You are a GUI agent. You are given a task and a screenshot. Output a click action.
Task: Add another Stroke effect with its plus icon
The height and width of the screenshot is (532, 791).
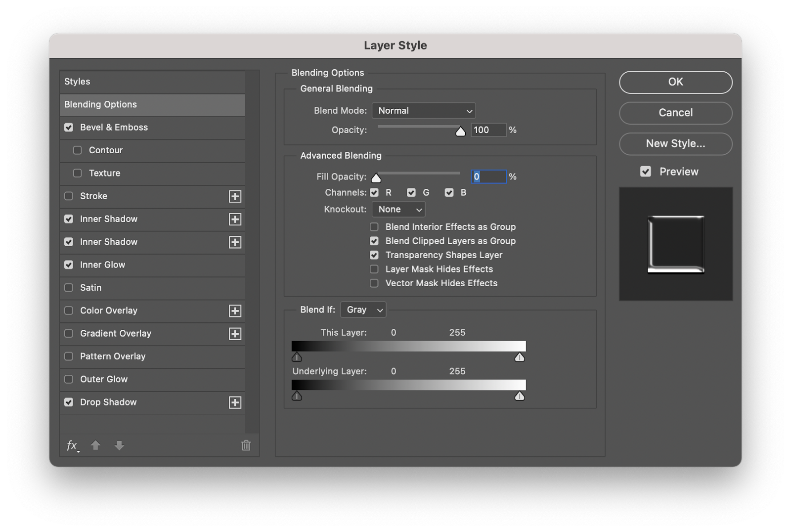235,196
